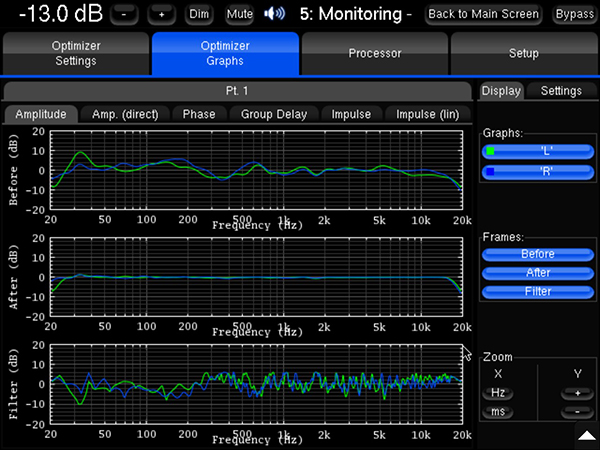Open the Setup tab
Screen dimensions: 600x450
coord(524,54)
